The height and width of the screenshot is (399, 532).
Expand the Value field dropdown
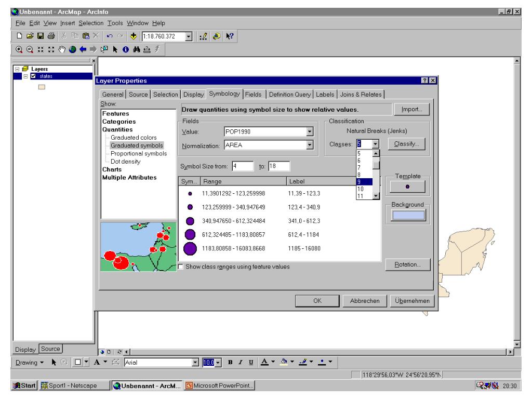310,131
